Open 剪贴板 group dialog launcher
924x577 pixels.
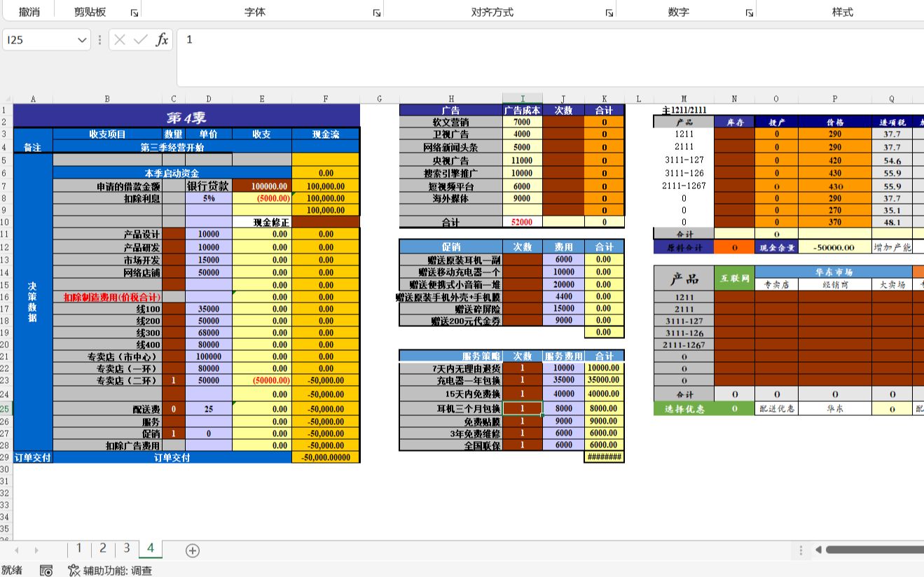134,13
